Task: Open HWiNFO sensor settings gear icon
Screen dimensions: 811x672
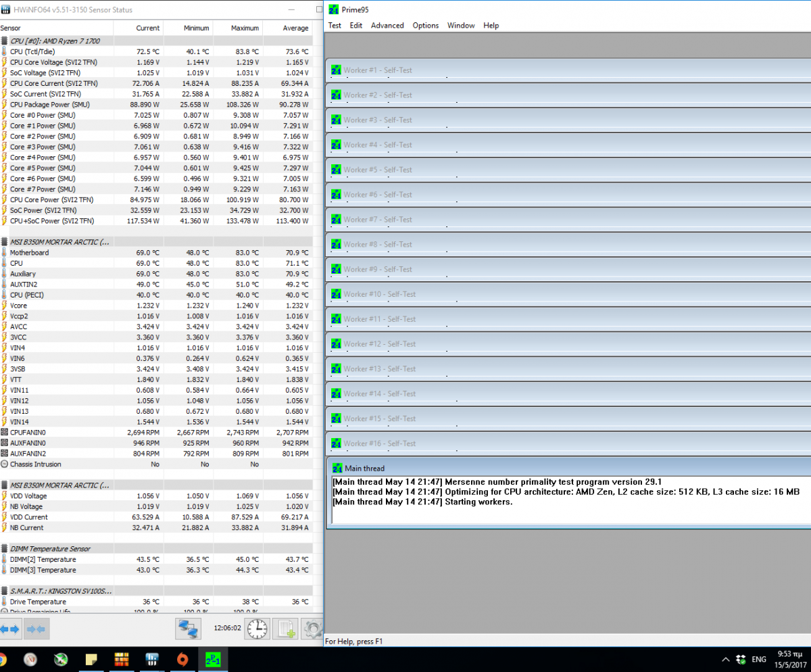Action: click(x=313, y=629)
